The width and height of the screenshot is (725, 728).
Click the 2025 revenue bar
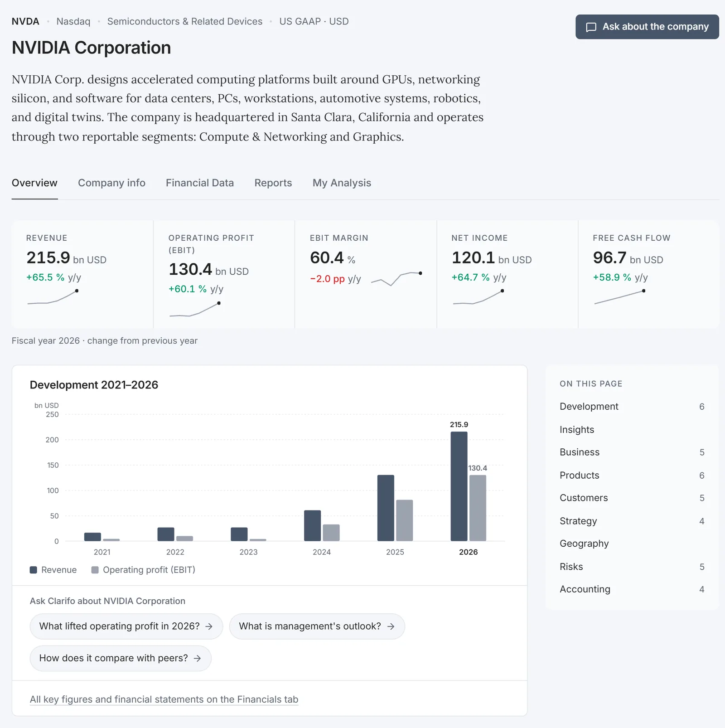point(386,508)
